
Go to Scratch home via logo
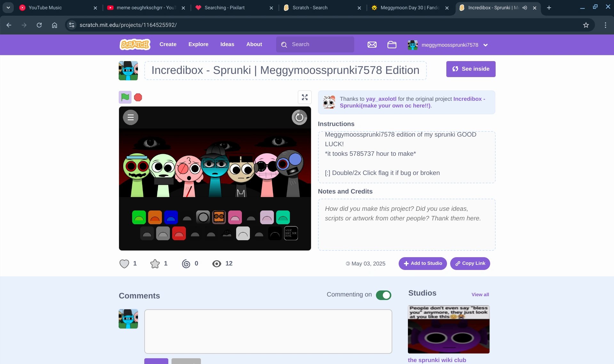pyautogui.click(x=135, y=44)
